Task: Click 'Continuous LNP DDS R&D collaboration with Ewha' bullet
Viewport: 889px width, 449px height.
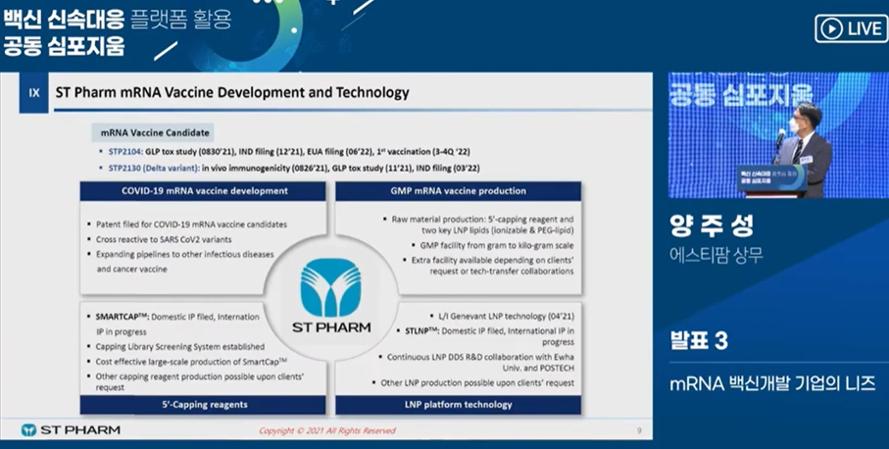Action: point(480,363)
